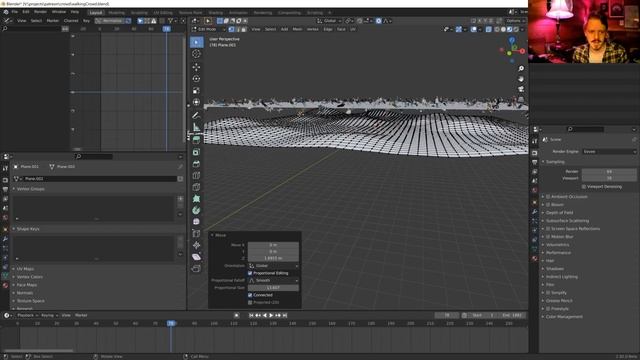Open the timeline Keying popover
Image resolution: width=640 pixels, height=360 pixels.
pyautogui.click(x=49, y=316)
